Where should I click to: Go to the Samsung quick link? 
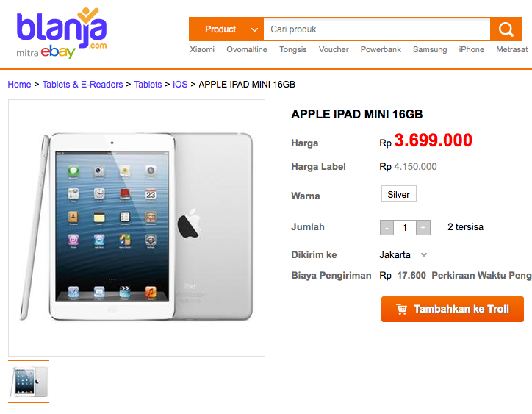click(430, 49)
